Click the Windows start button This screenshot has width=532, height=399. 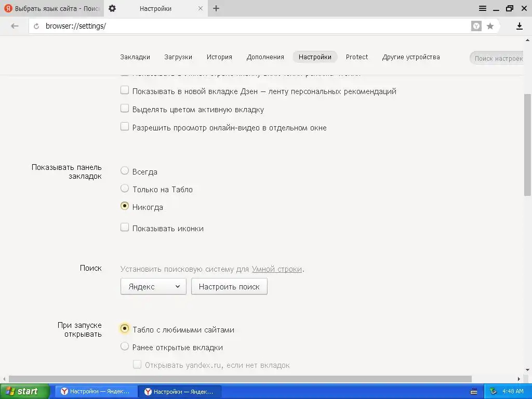click(x=24, y=391)
